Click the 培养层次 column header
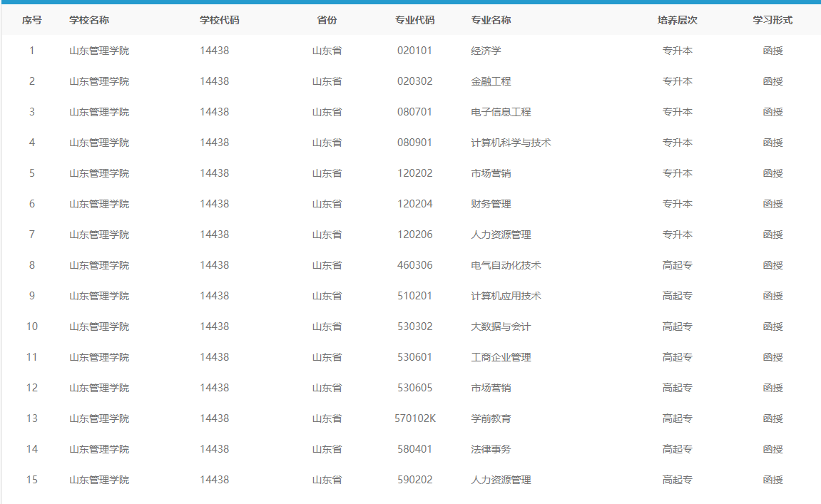Screen dimensions: 821x504 pyautogui.click(x=678, y=21)
